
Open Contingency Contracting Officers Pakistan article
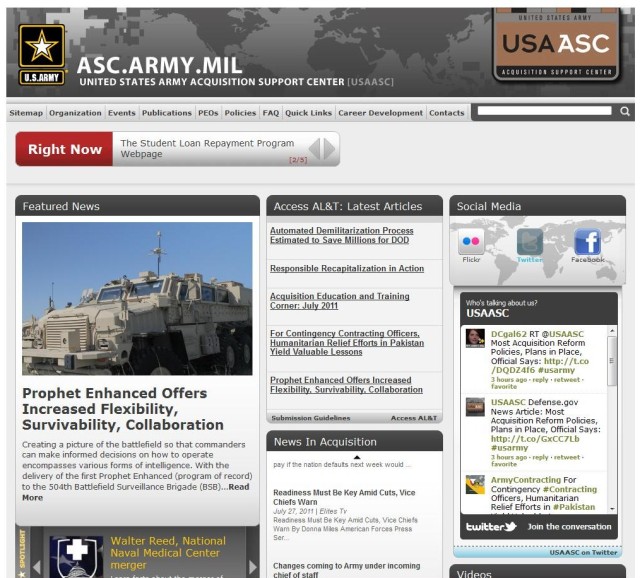click(347, 342)
